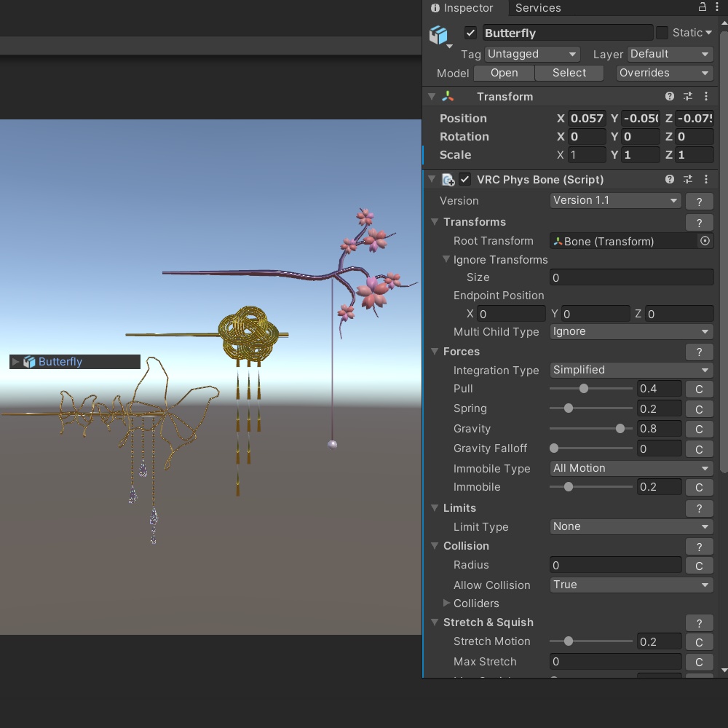The width and height of the screenshot is (728, 728).
Task: Click the Ignore Transforms Size field
Action: [631, 277]
